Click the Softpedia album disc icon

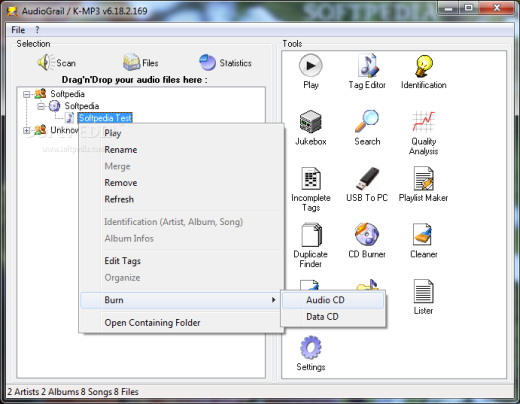(x=54, y=106)
